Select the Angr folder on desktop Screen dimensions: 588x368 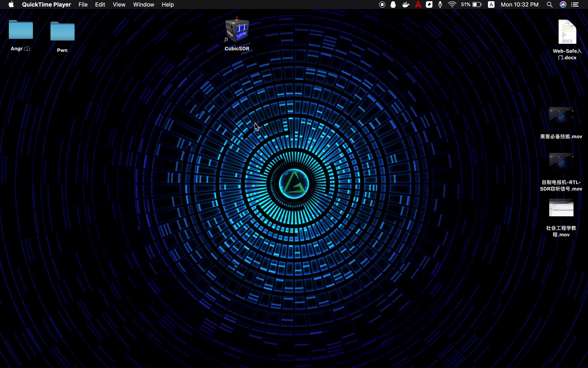pyautogui.click(x=21, y=29)
